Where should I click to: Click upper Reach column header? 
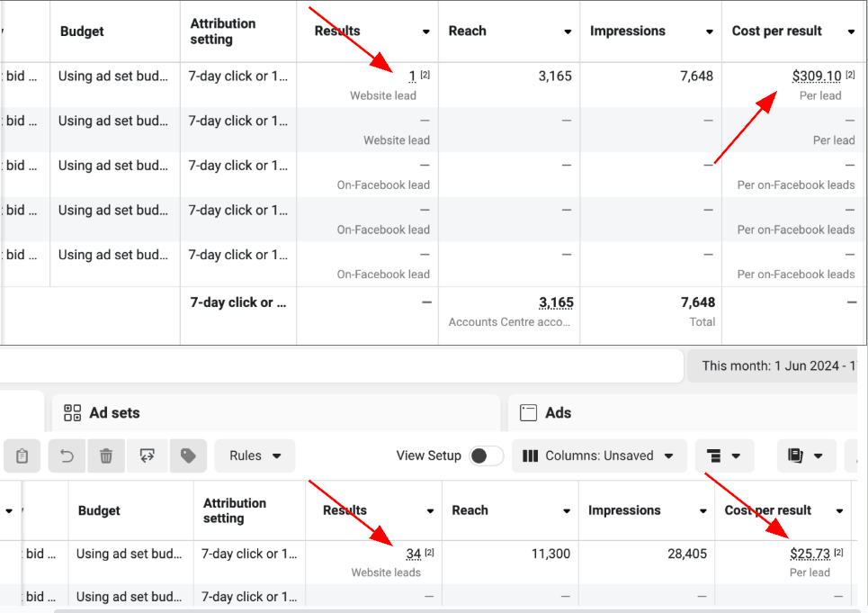[468, 32]
